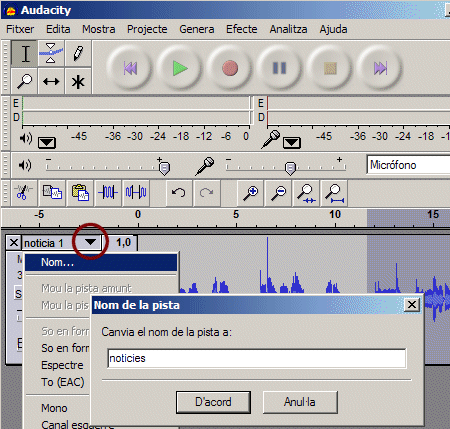Click the Silence selection icon
Viewport: 450px width, 429px height.
tap(136, 193)
